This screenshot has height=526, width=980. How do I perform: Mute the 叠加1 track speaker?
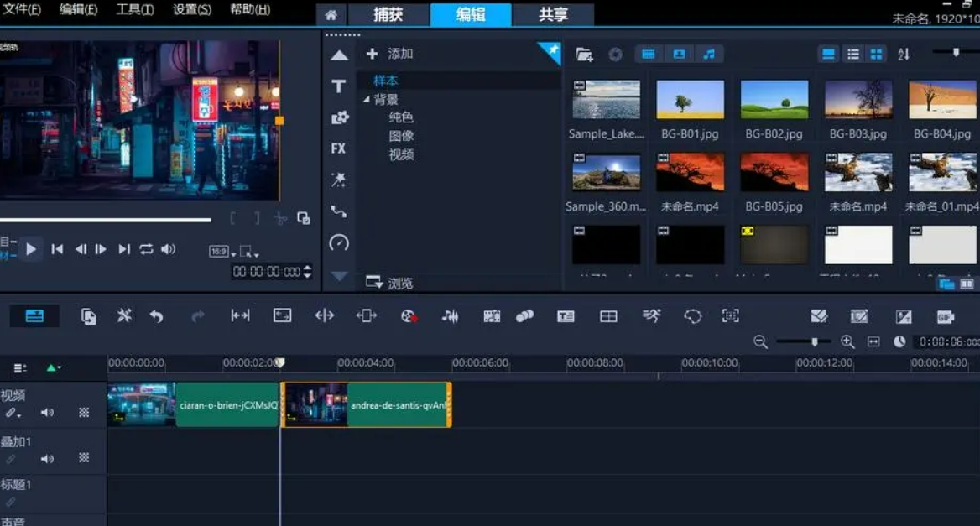click(x=47, y=459)
